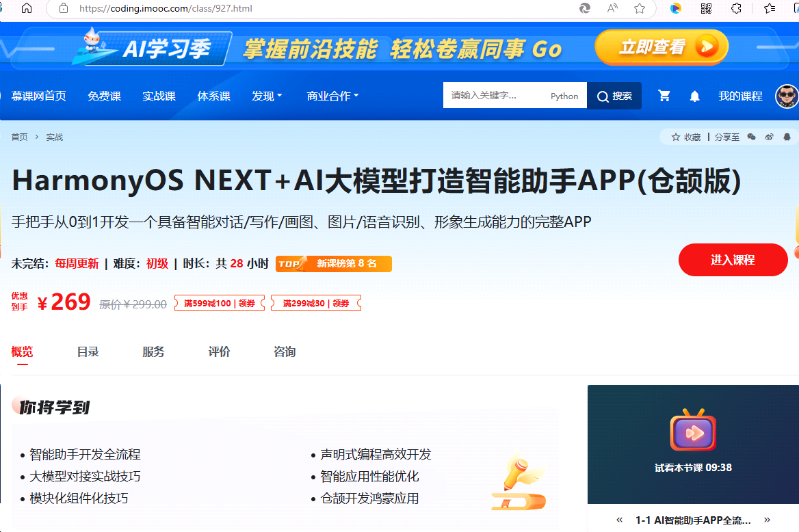Go to previous lesson with « arrow
This screenshot has width=799, height=532.
tap(620, 520)
